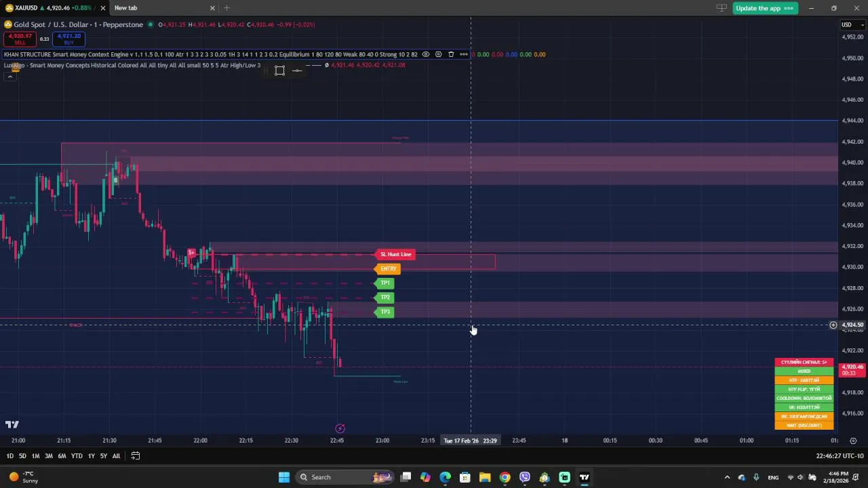Screen dimensions: 868x488
Task: Click the line style icon in floating toolbar
Action: pyautogui.click(x=297, y=70)
